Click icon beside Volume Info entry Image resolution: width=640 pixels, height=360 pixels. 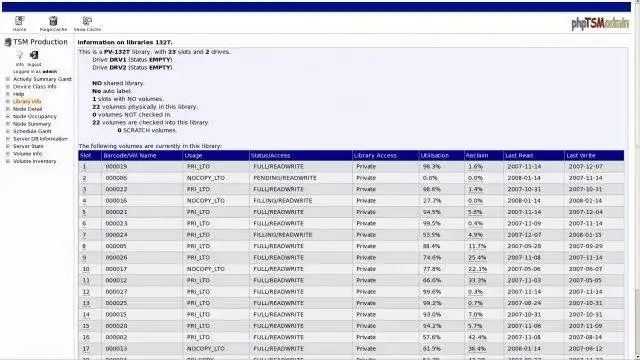tap(8, 153)
